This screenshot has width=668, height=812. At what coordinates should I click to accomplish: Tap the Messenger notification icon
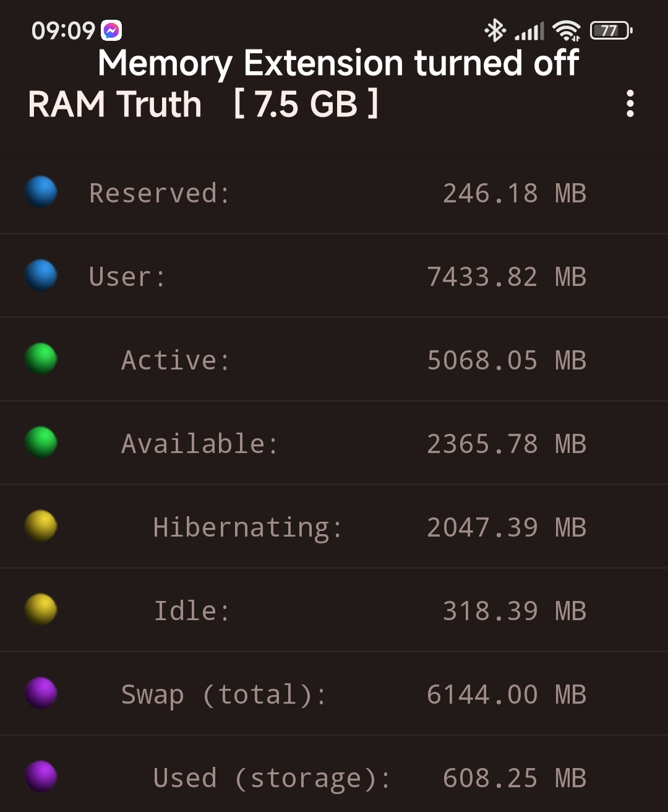(x=111, y=30)
